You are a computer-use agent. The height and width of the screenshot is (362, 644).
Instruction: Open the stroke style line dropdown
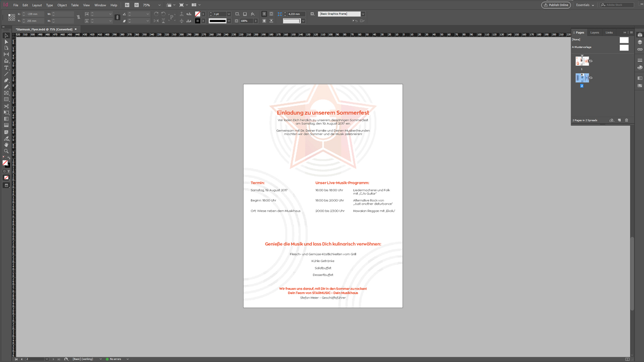228,21
